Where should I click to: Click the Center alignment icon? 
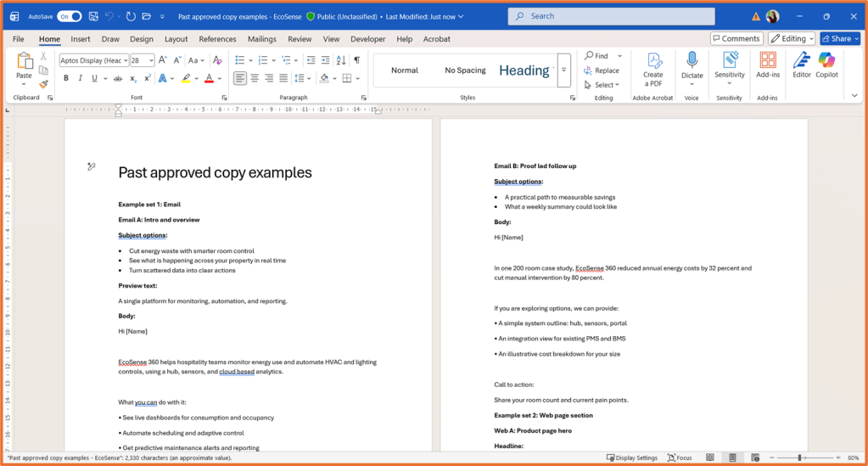coord(255,78)
